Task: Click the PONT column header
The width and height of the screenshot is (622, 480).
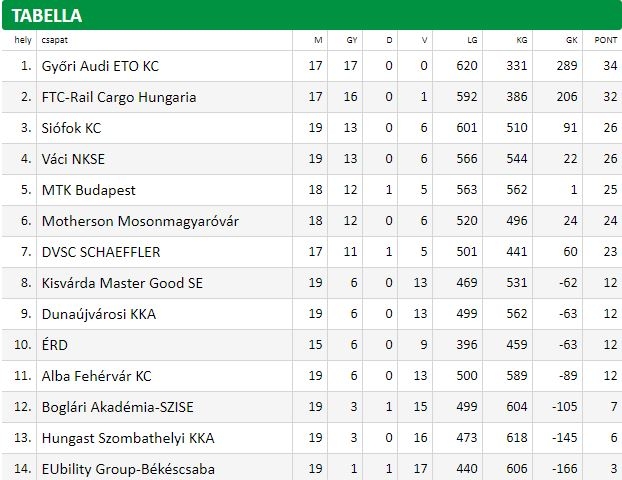Action: [x=605, y=40]
